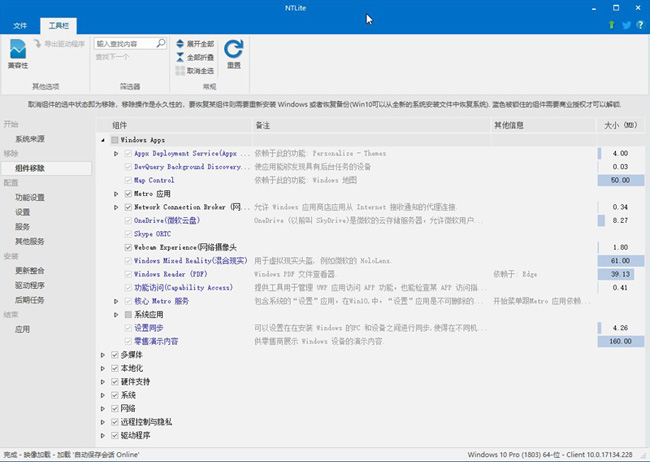Uncheck the 多媒体 checkbox
This screenshot has height=462, width=650.
tap(115, 355)
